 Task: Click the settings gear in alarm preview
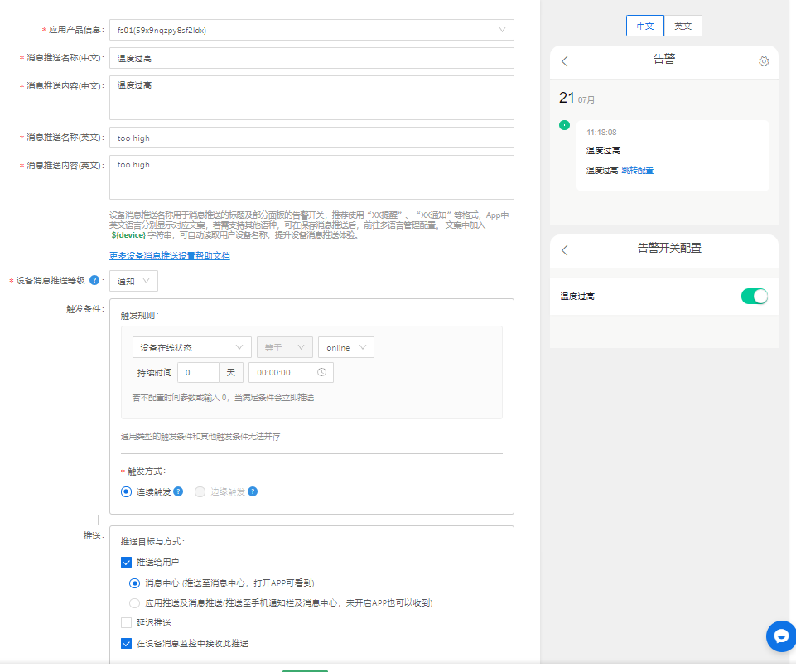tap(764, 61)
